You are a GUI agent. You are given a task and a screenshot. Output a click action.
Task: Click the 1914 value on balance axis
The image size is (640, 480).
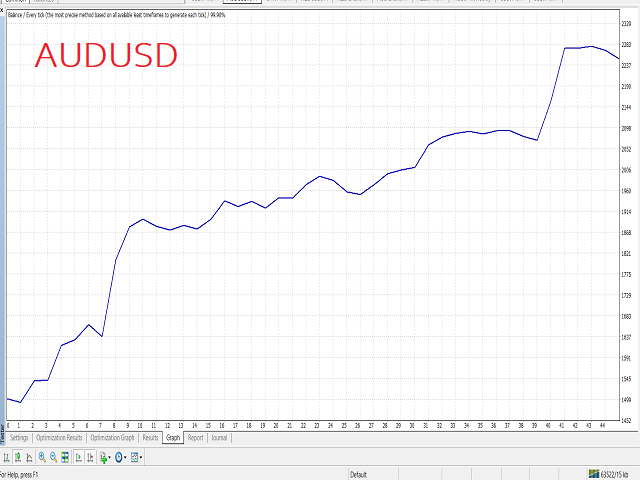[626, 212]
